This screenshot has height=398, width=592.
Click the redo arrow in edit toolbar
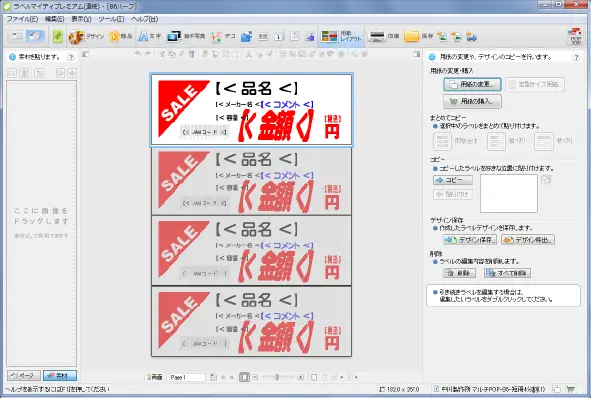[148, 54]
